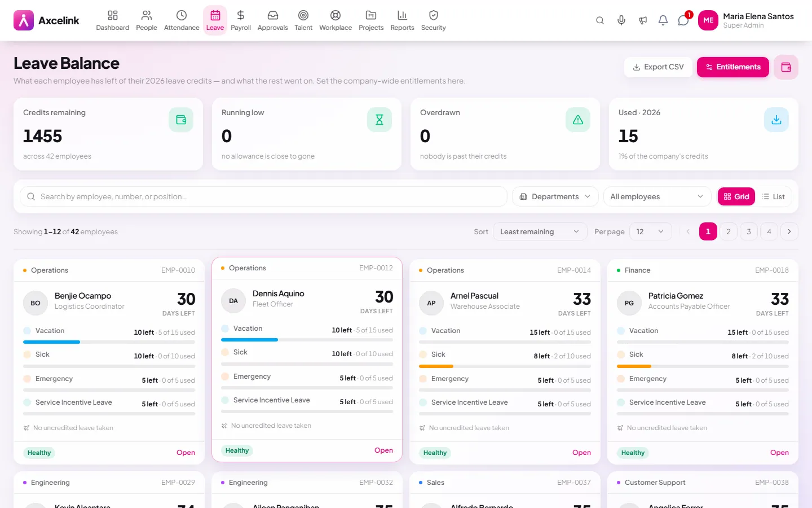Click the pink wallet icon button
The height and width of the screenshot is (508, 812).
786,67
